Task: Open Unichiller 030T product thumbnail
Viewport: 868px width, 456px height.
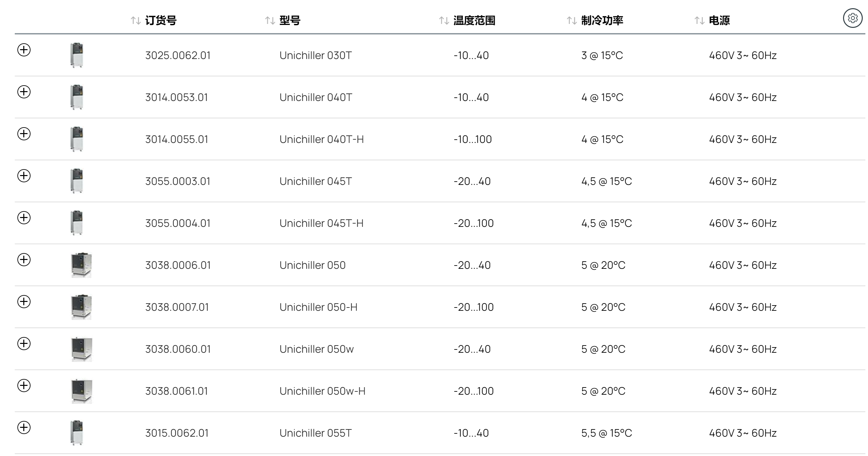Action: [77, 55]
